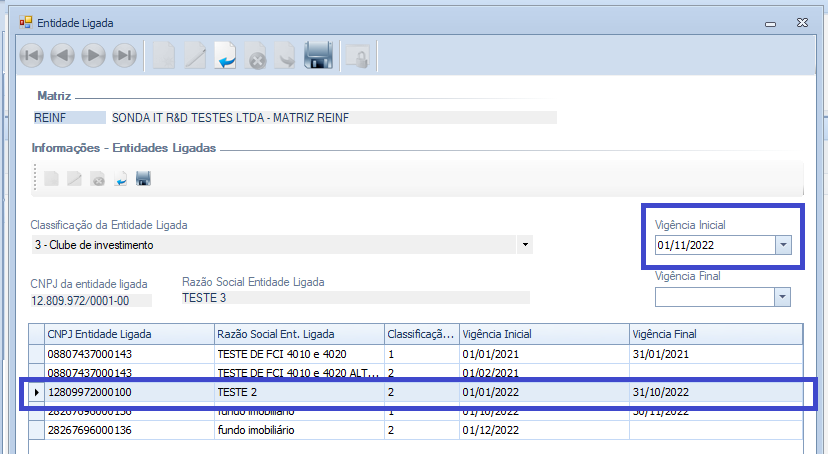This screenshot has width=828, height=454.
Task: Click the Razão Social Entidade Ligada field
Action: tap(354, 297)
